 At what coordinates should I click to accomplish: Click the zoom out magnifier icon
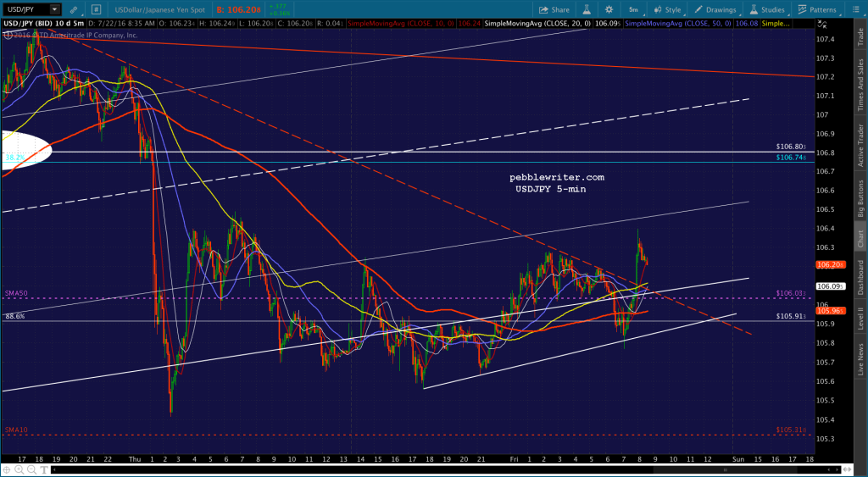(x=30, y=470)
